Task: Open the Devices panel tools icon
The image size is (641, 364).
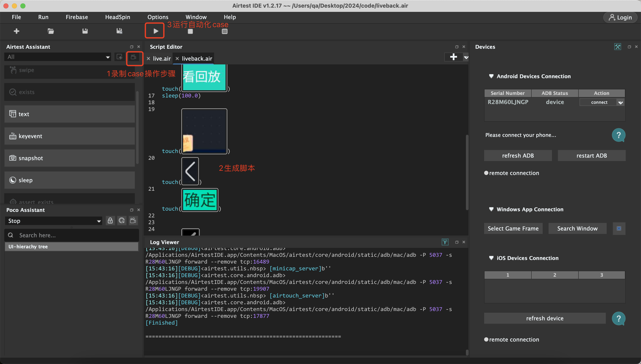Action: pos(617,47)
